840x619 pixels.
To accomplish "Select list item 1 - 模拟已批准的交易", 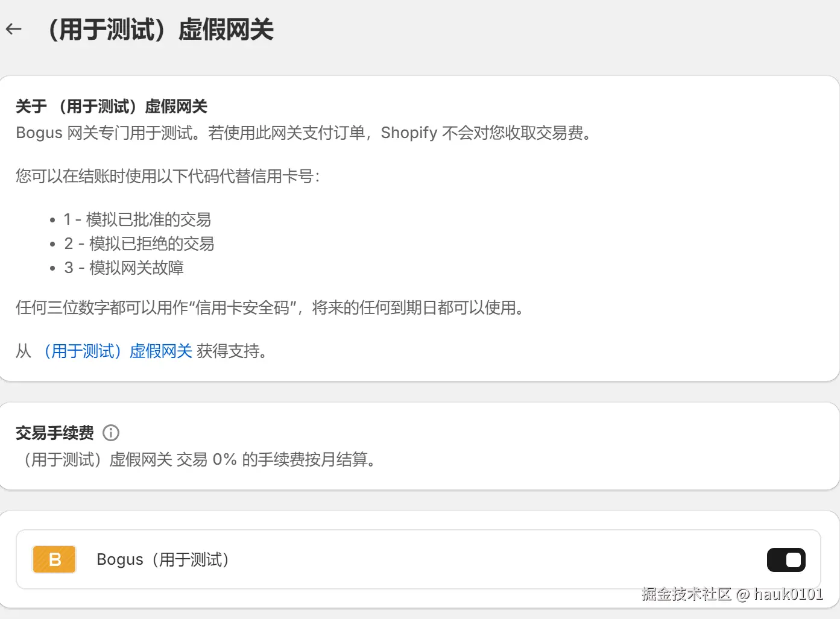I will 137,219.
